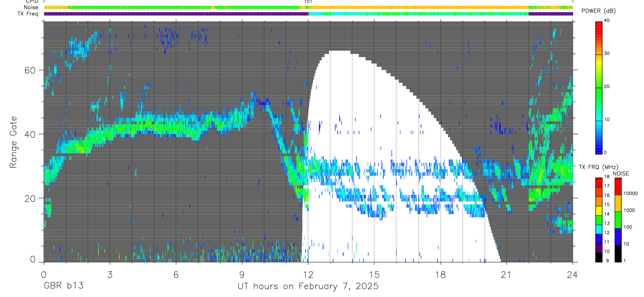Screen dimensions: 644x297
Task: Click the 'GBR b13' radar beam label
Action: [63, 287]
